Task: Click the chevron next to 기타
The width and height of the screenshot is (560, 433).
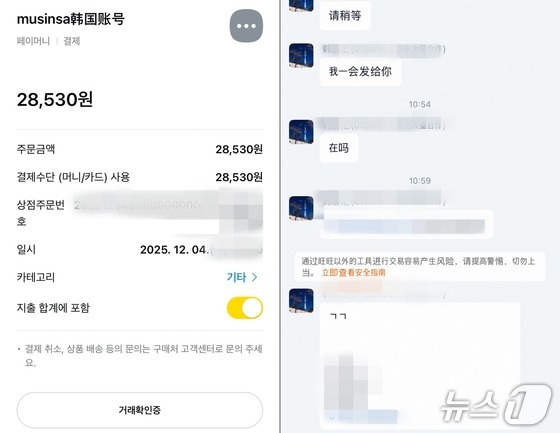Action: (254, 277)
